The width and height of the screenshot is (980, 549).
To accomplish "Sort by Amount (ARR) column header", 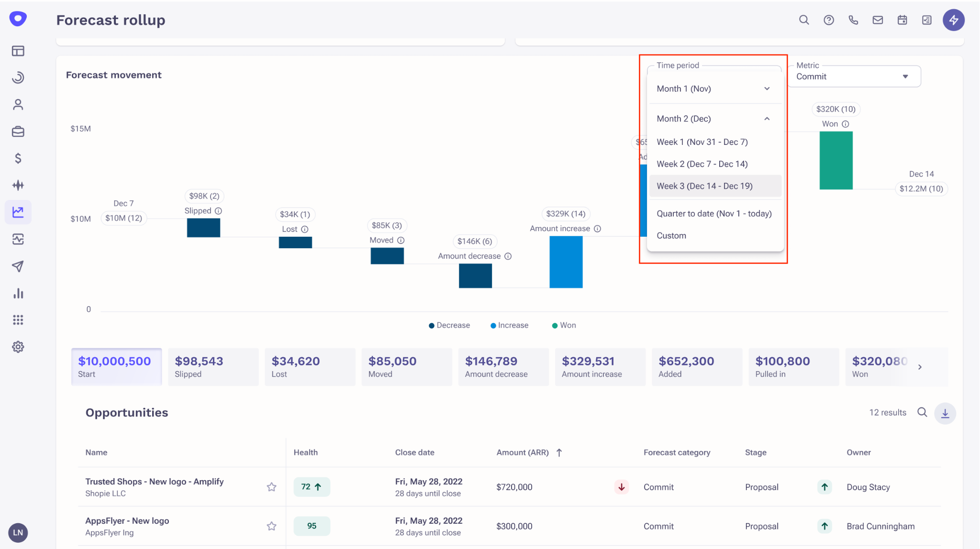I will [523, 452].
